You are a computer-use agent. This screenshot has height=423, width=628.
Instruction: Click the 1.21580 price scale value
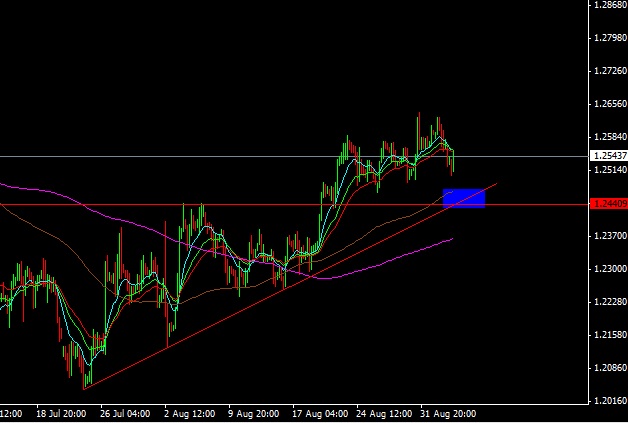610,334
